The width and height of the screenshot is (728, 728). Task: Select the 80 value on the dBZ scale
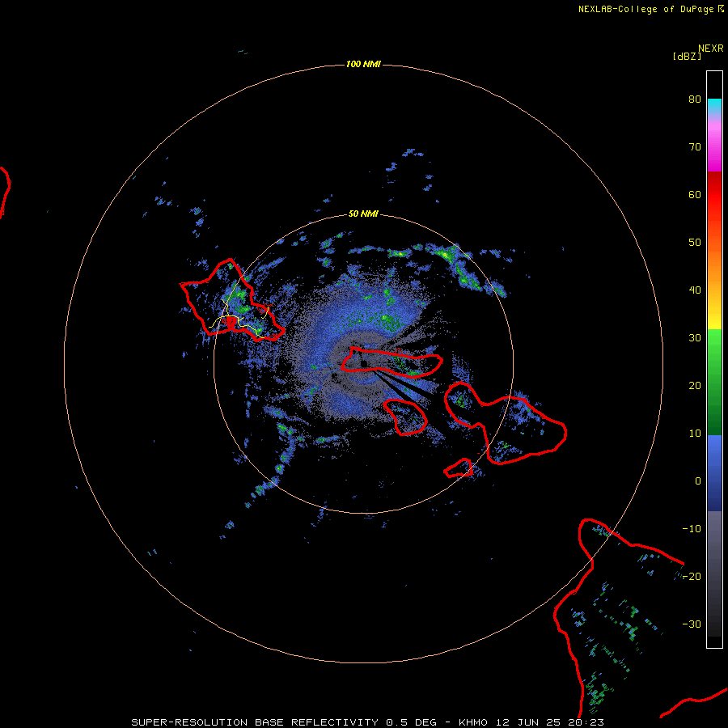695,99
